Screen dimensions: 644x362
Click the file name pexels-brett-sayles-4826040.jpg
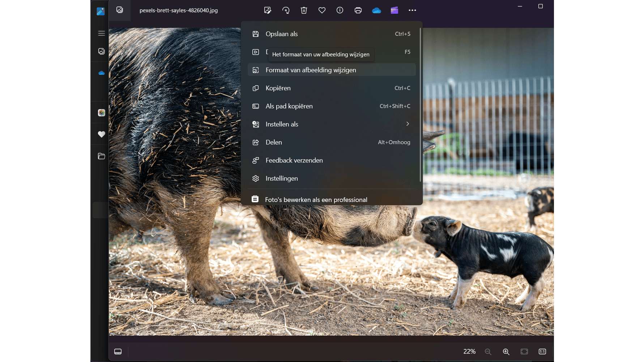[x=179, y=10]
